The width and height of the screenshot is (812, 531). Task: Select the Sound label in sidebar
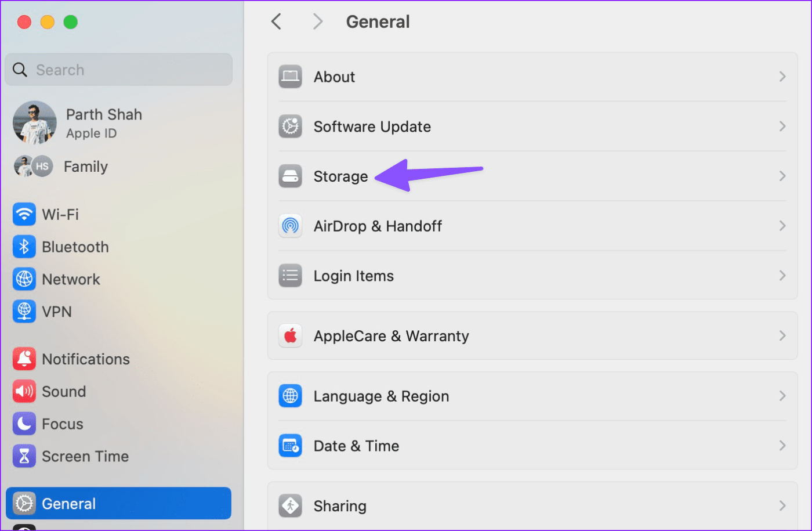pyautogui.click(x=64, y=392)
